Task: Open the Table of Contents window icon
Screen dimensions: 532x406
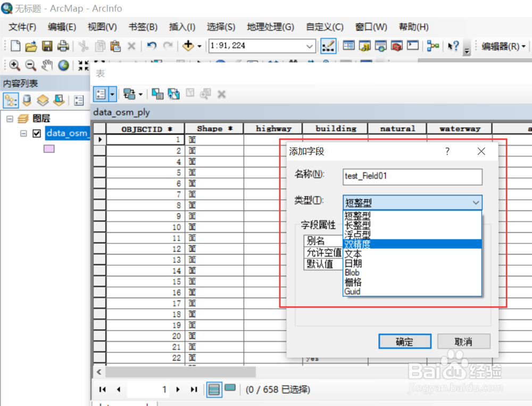Action: 349,45
